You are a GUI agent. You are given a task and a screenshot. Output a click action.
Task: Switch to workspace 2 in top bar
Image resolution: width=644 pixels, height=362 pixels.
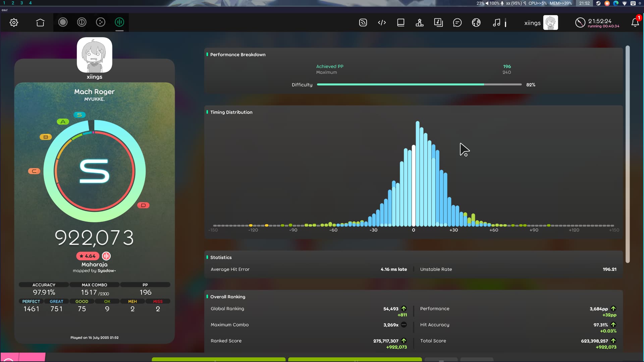tap(13, 3)
